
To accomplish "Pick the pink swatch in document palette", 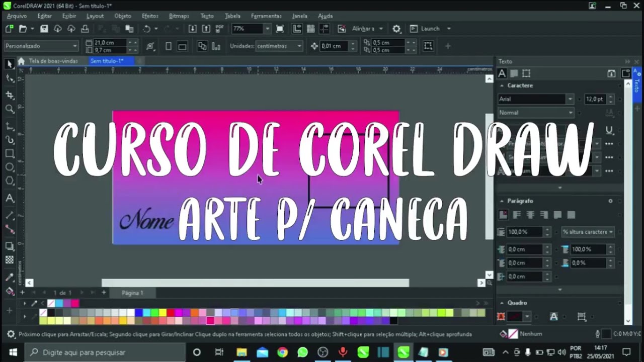I will coord(75,303).
